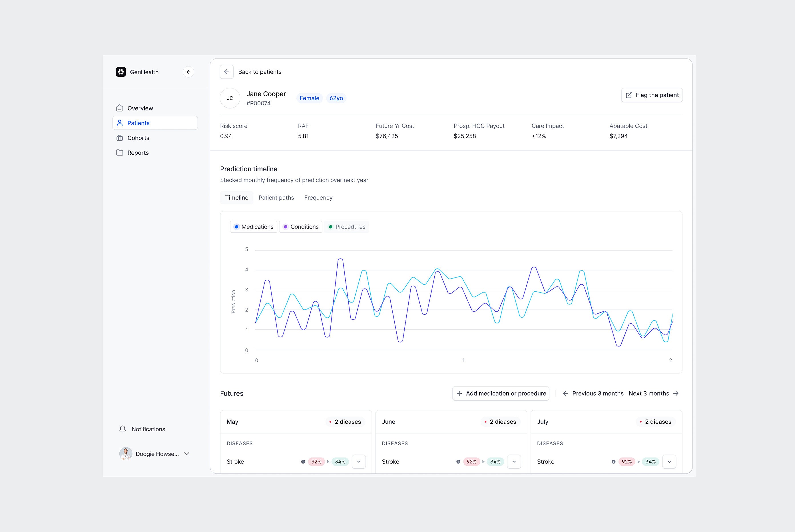
Task: Go to Next 3 months
Action: click(x=654, y=393)
